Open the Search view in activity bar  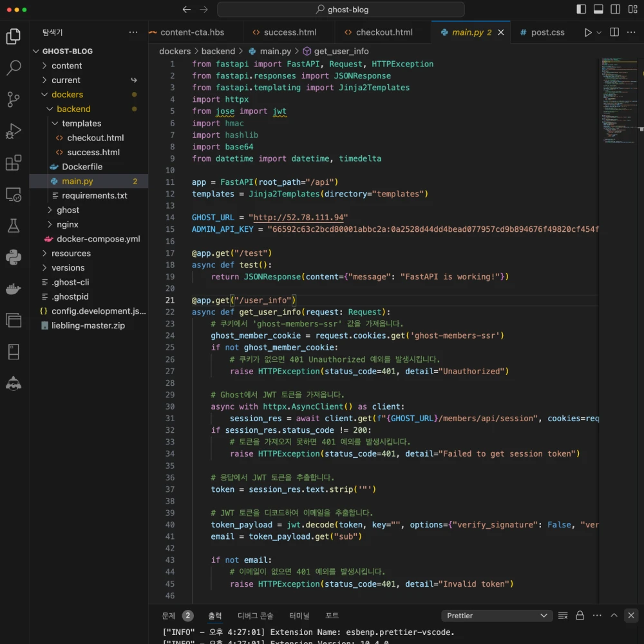click(x=14, y=68)
